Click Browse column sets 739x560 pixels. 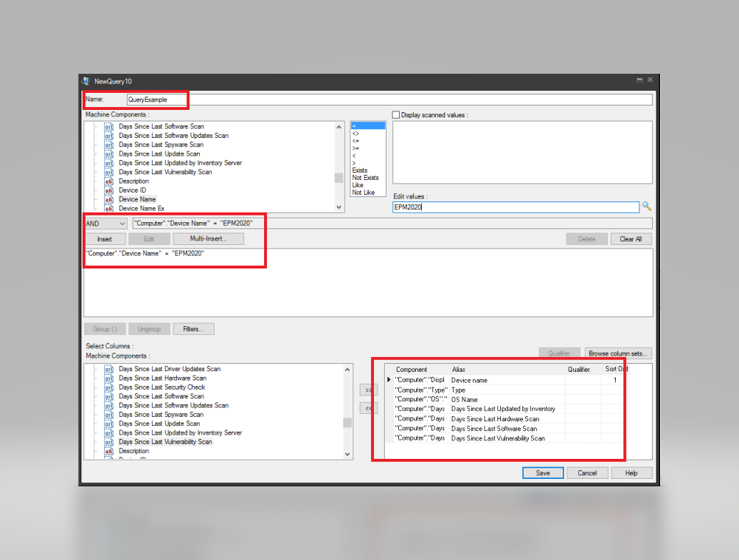click(618, 353)
